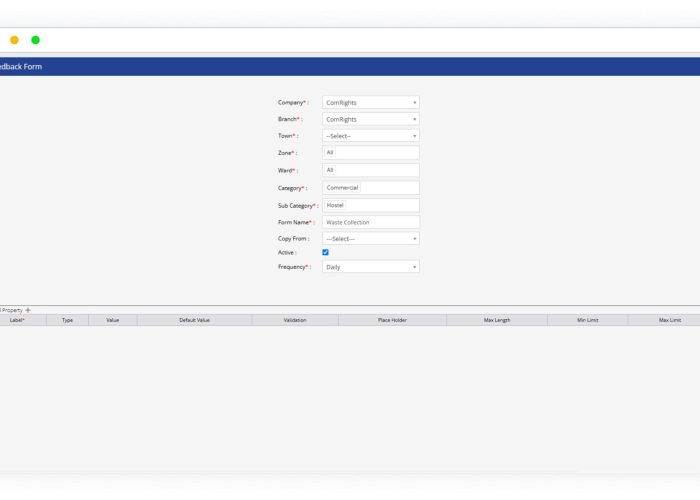Click the plus icon beside Property
The image size is (700, 500).
[28, 310]
